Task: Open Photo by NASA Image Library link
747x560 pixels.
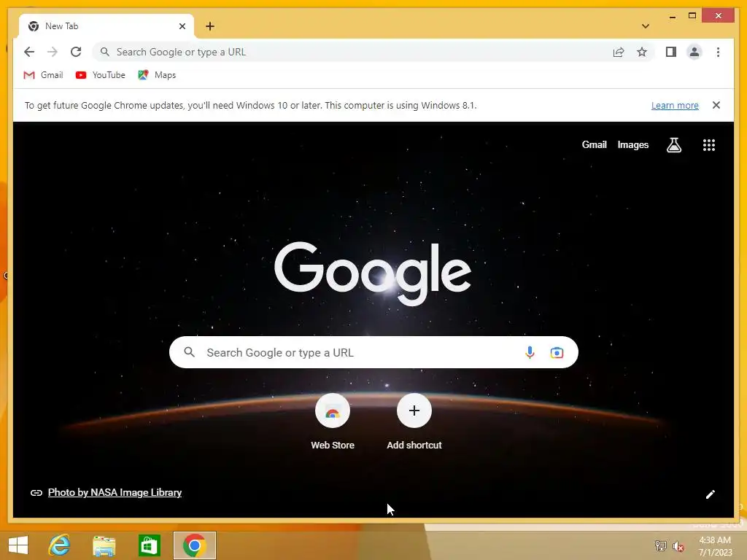Action: (115, 492)
